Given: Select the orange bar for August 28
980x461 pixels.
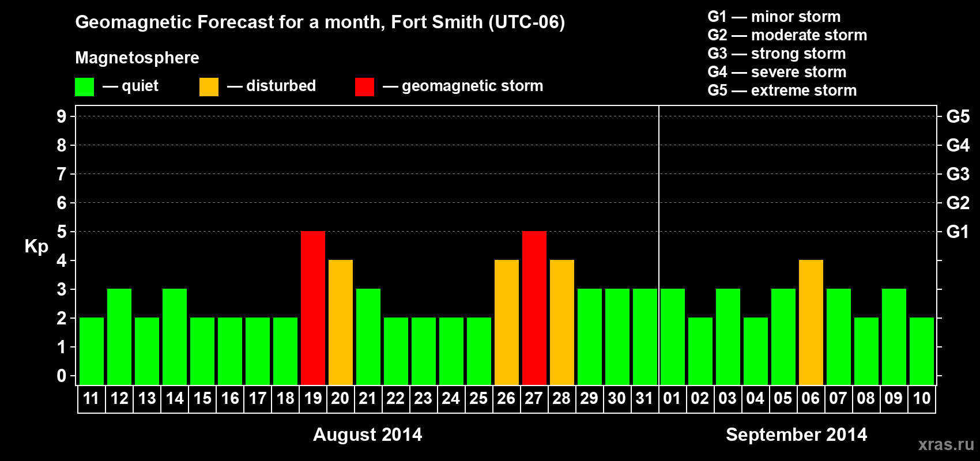Looking at the screenshot, I should tap(562, 322).
